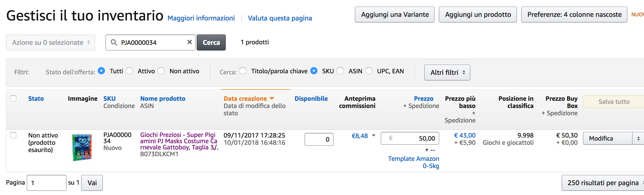Click the Data creazione sort arrow
Screen dimensions: 644x195
click(x=272, y=98)
